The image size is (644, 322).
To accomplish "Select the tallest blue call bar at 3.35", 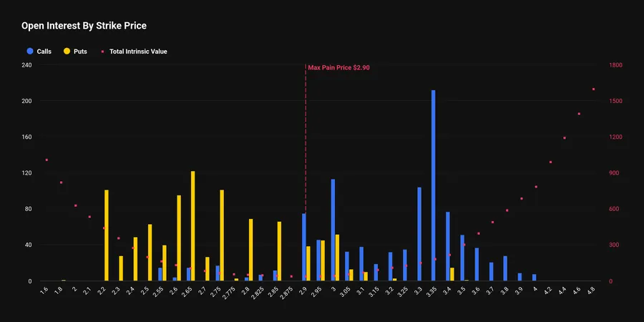I will click(x=434, y=185).
